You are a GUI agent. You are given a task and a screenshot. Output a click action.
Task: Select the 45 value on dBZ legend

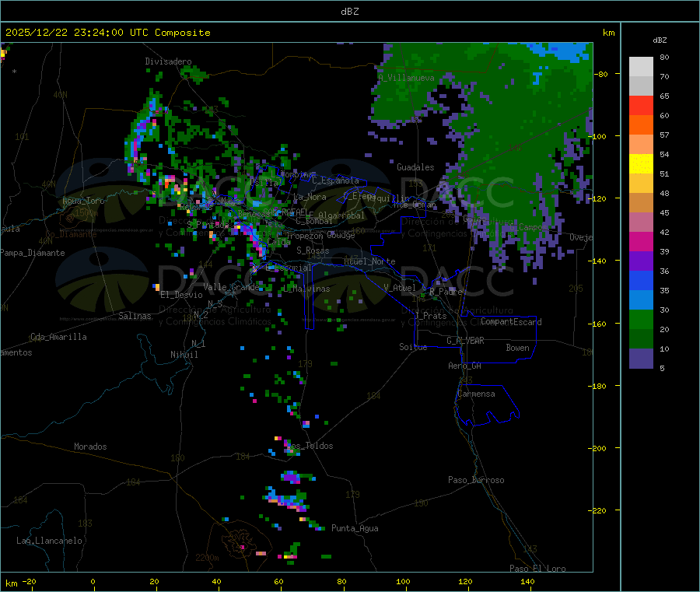[664, 213]
